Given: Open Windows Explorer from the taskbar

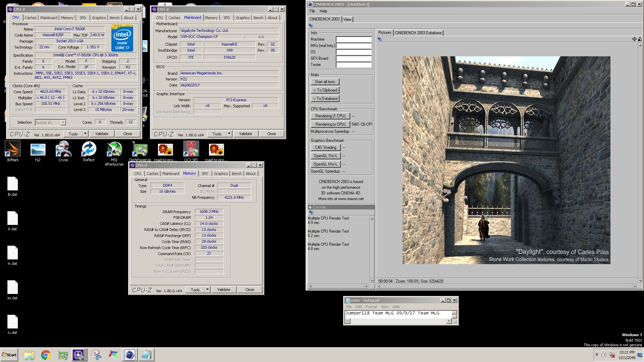Looking at the screenshot, I should pos(29,355).
